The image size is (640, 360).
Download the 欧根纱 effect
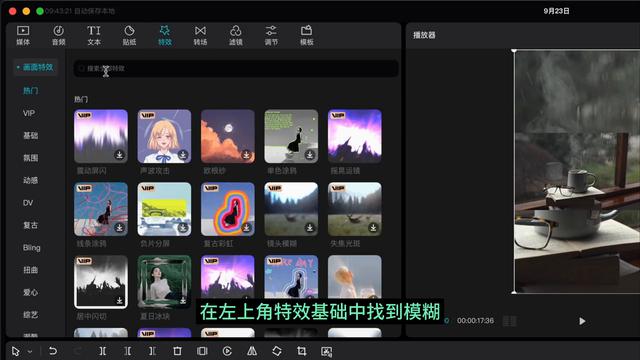pyautogui.click(x=246, y=155)
